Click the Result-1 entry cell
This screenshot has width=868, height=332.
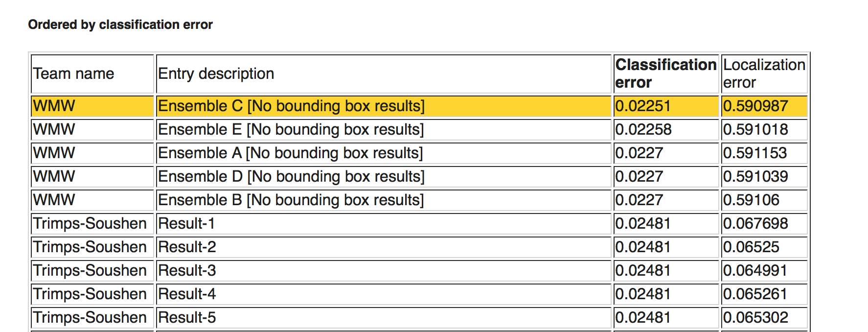pos(186,224)
